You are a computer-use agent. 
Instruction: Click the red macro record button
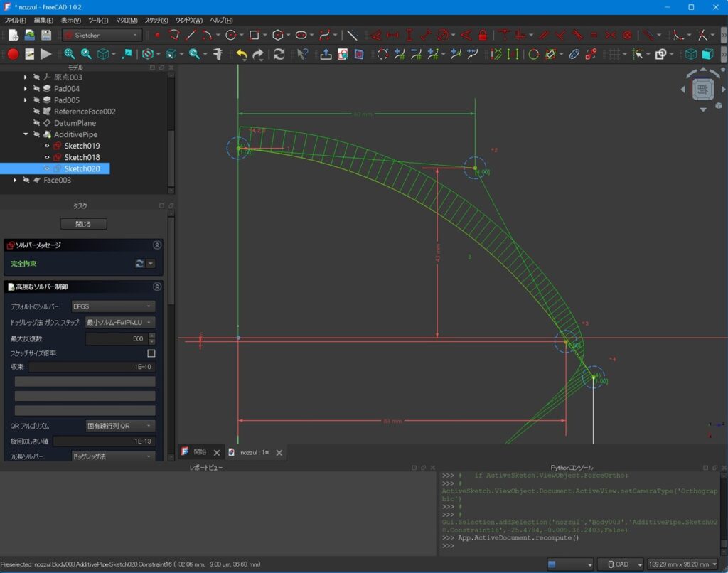tap(13, 54)
